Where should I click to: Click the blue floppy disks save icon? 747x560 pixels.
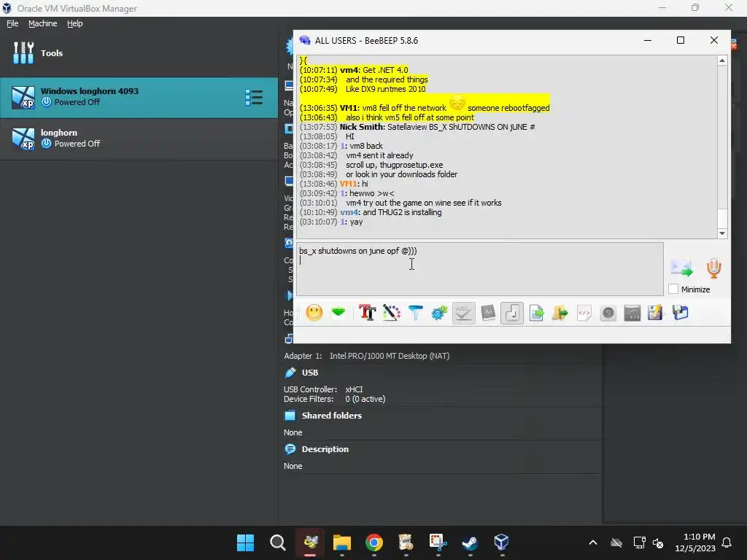click(681, 313)
